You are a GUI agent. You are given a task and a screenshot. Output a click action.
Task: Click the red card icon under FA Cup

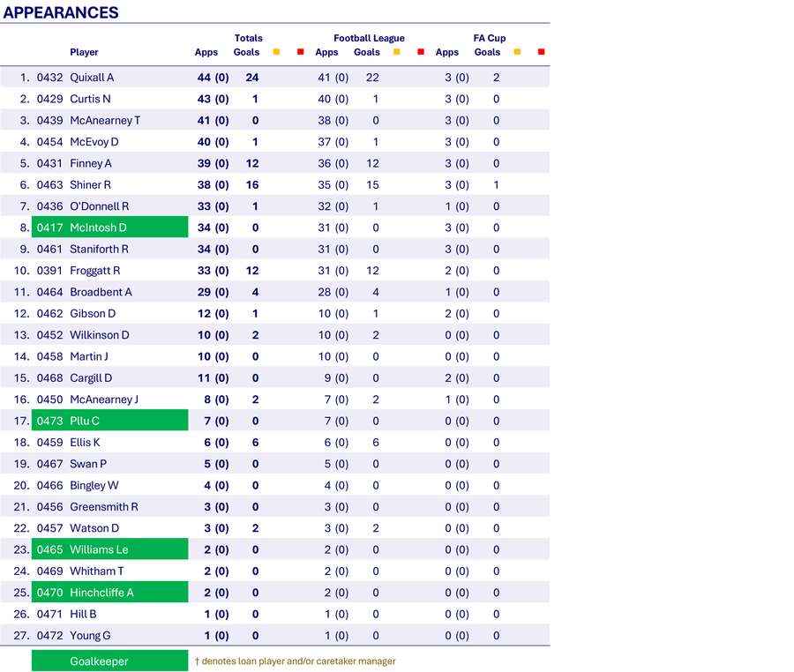point(542,52)
